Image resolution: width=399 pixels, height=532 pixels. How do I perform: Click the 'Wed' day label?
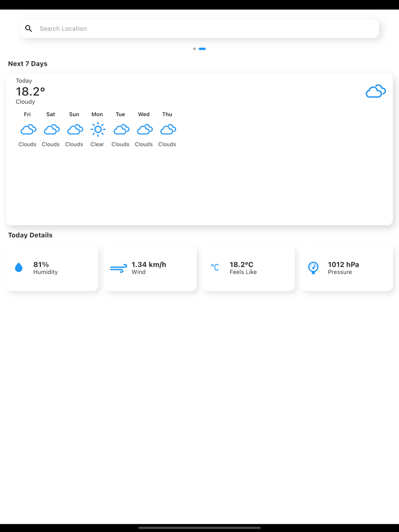point(144,114)
